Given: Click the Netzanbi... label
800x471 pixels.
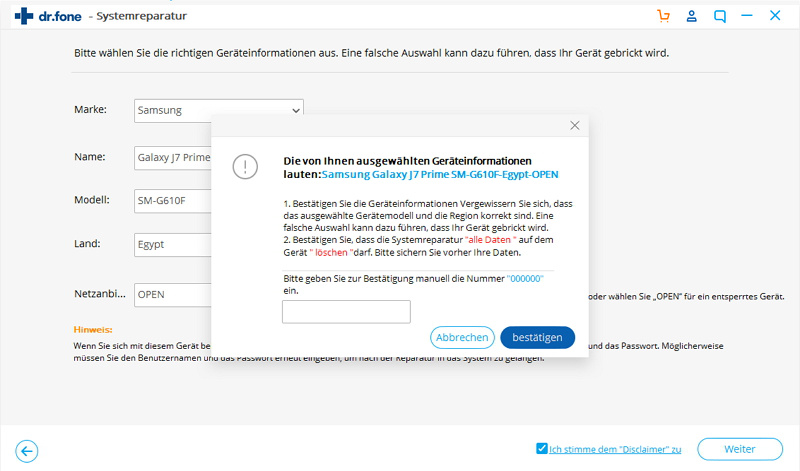Looking at the screenshot, I should tap(99, 294).
